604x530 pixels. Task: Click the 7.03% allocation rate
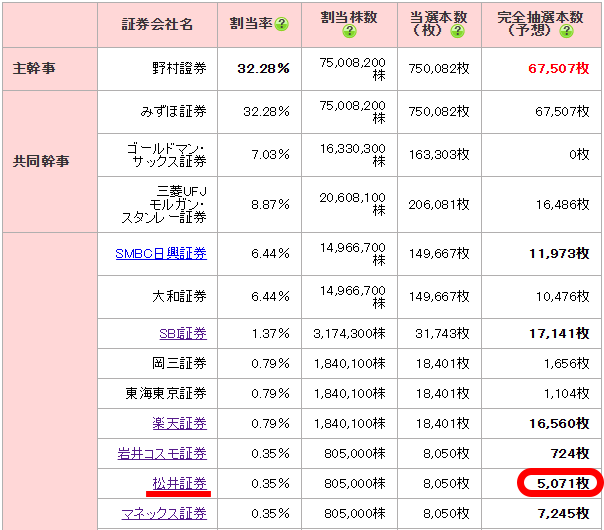click(x=270, y=155)
